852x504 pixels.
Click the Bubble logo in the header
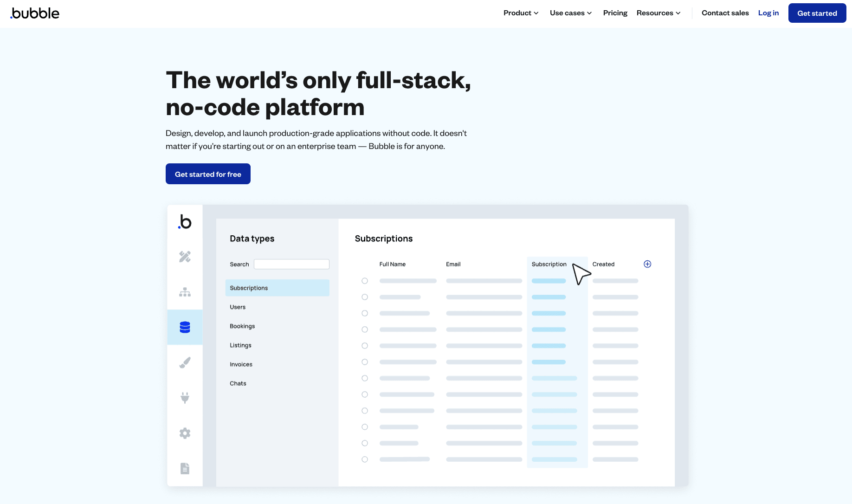tap(35, 13)
